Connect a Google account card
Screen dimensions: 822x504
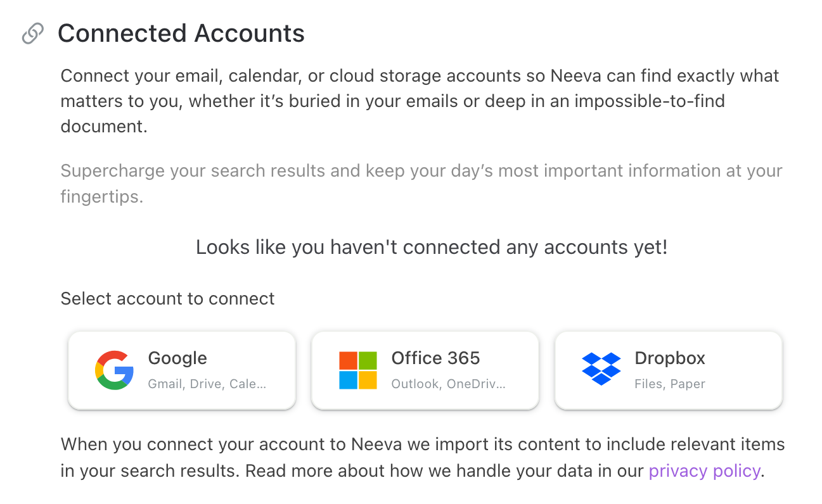(x=182, y=370)
